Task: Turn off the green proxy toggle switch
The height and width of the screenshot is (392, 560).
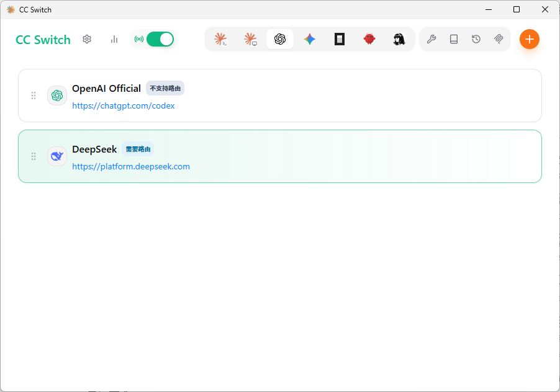Action: 160,39
